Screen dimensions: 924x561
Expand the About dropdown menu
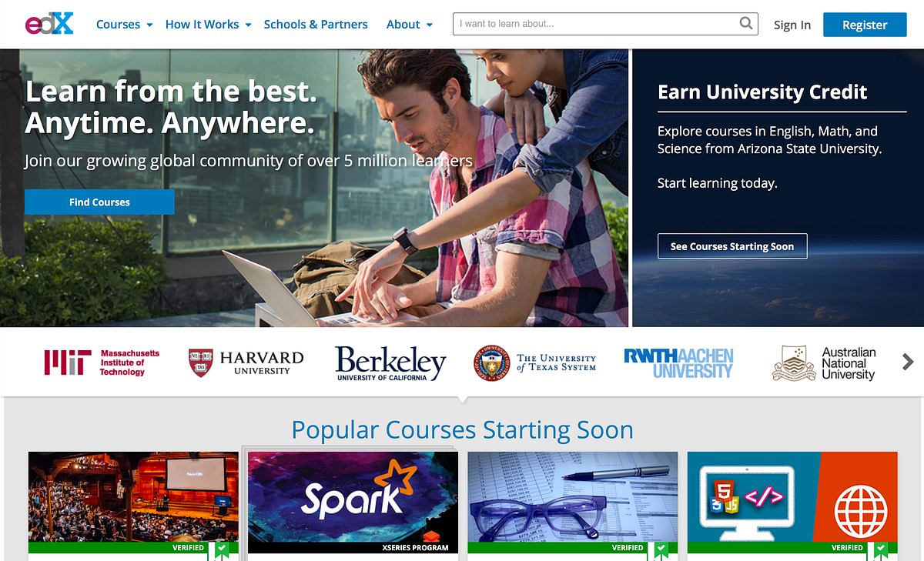point(410,25)
